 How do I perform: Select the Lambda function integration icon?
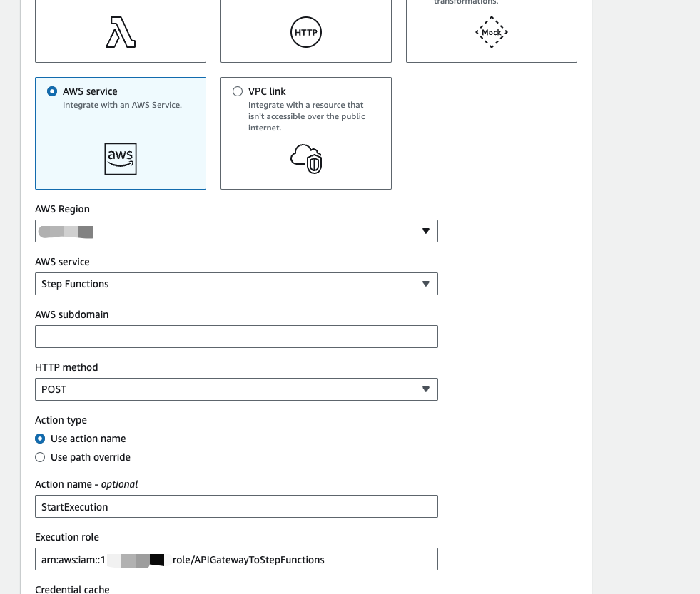click(121, 32)
